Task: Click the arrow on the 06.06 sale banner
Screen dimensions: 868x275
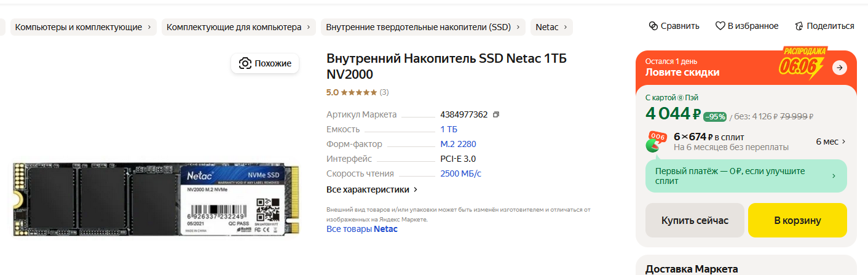Action: click(840, 68)
